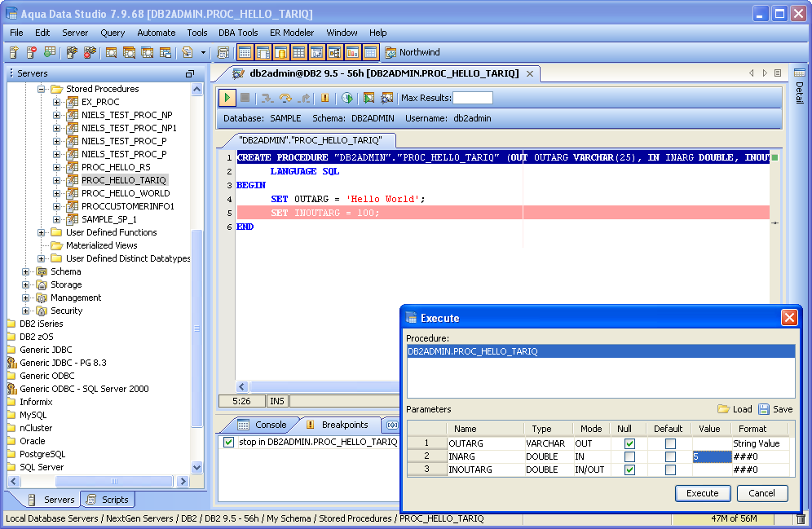Click the green Run procedure icon
This screenshot has height=529, width=812.
227,98
